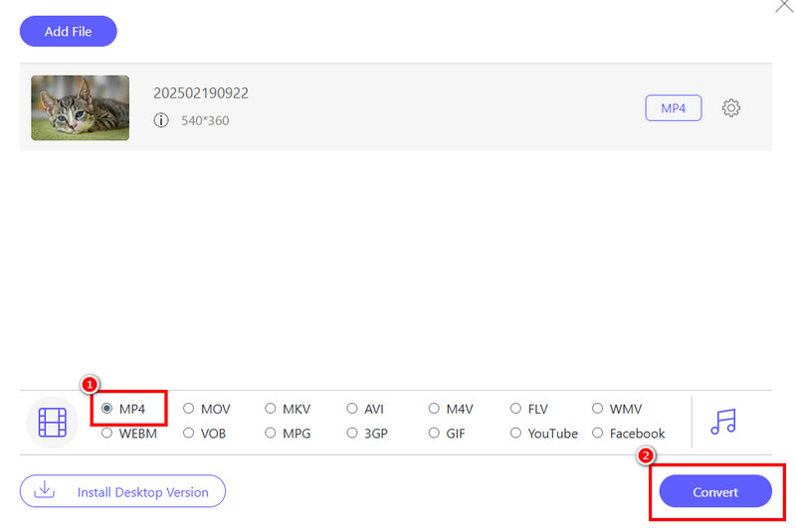This screenshot has height=532, width=796.
Task: Click the info icon beside 540*360
Action: click(x=161, y=120)
